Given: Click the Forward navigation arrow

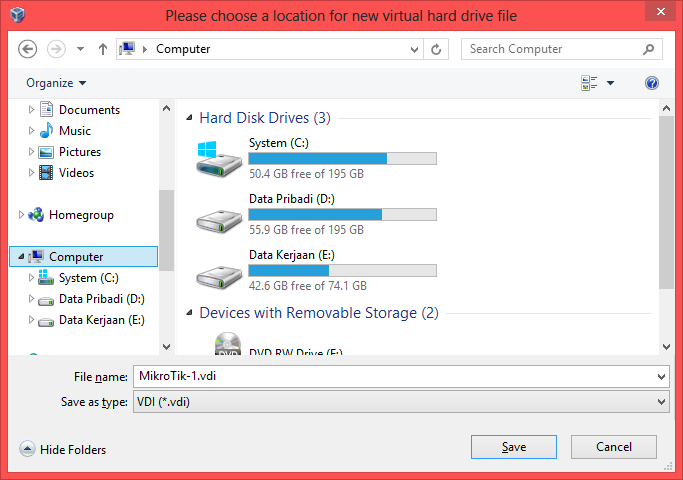Looking at the screenshot, I should (56, 49).
